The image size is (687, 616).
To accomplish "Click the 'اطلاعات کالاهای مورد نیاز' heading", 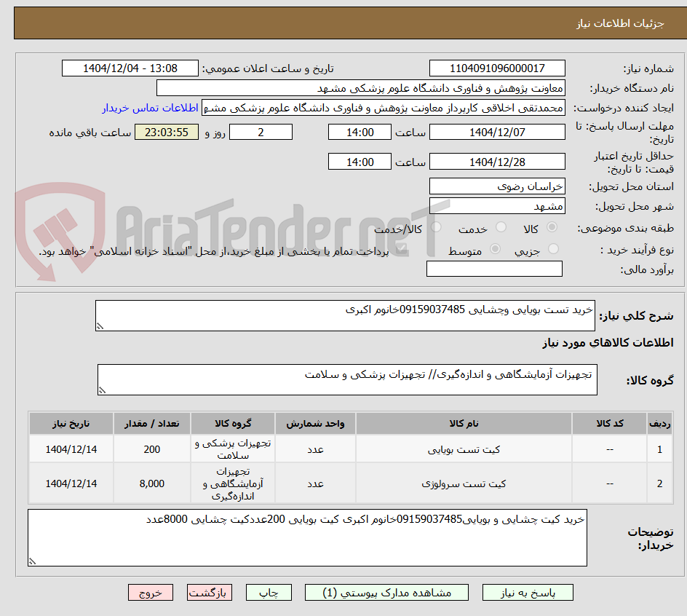I will [608, 342].
